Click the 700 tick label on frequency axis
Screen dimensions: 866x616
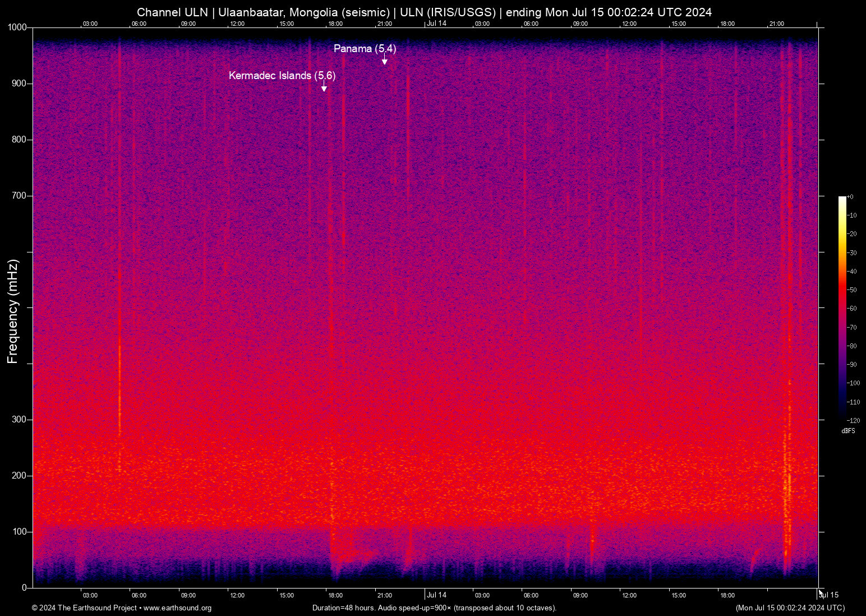click(20, 196)
